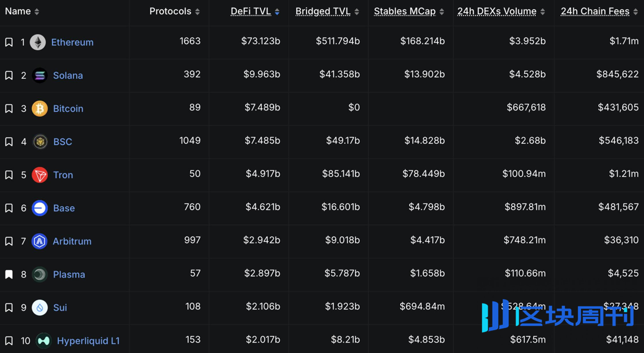644x353 pixels.
Task: Click the Tron logo icon
Action: point(40,175)
